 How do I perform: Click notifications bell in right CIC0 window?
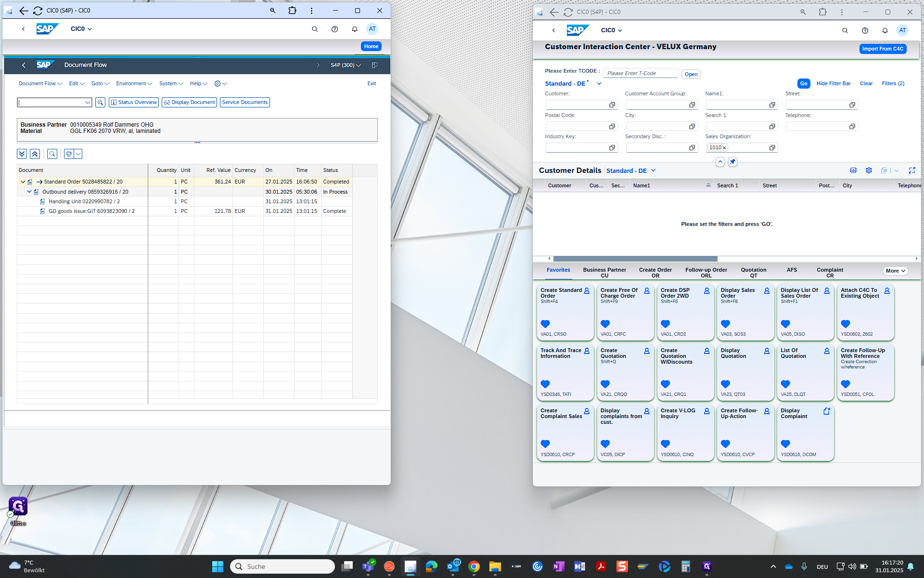click(x=885, y=31)
